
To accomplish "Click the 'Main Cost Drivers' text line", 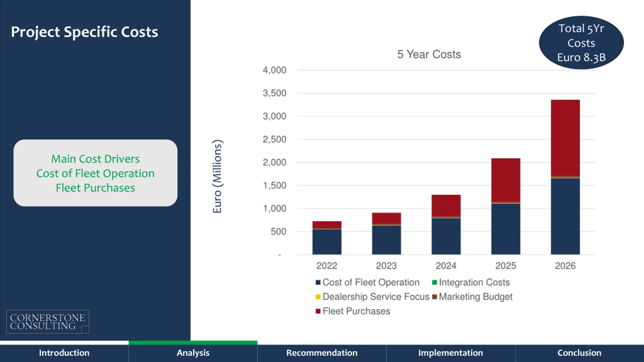I will coord(95,159).
